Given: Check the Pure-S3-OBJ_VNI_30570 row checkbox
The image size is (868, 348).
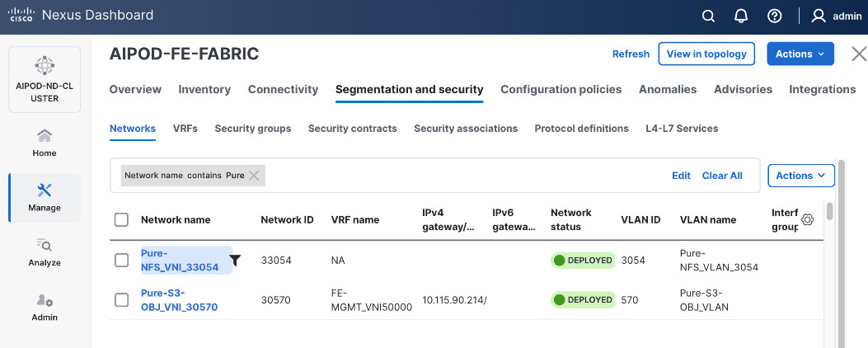Looking at the screenshot, I should [x=121, y=300].
